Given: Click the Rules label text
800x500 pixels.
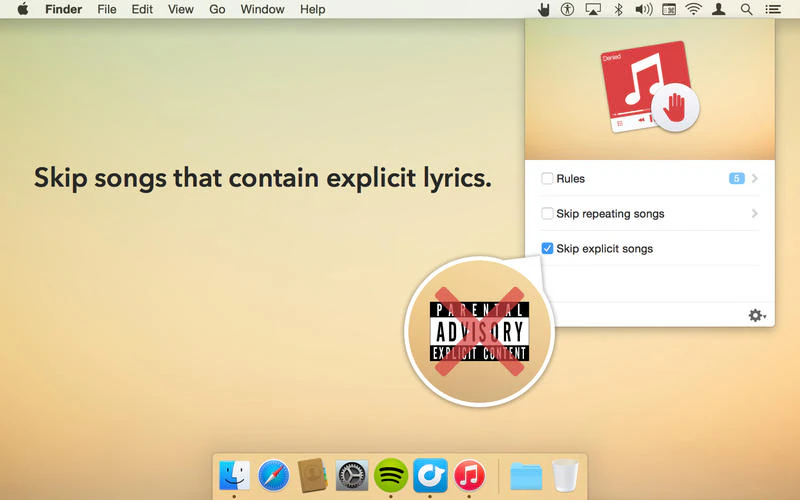Looking at the screenshot, I should tap(570, 179).
